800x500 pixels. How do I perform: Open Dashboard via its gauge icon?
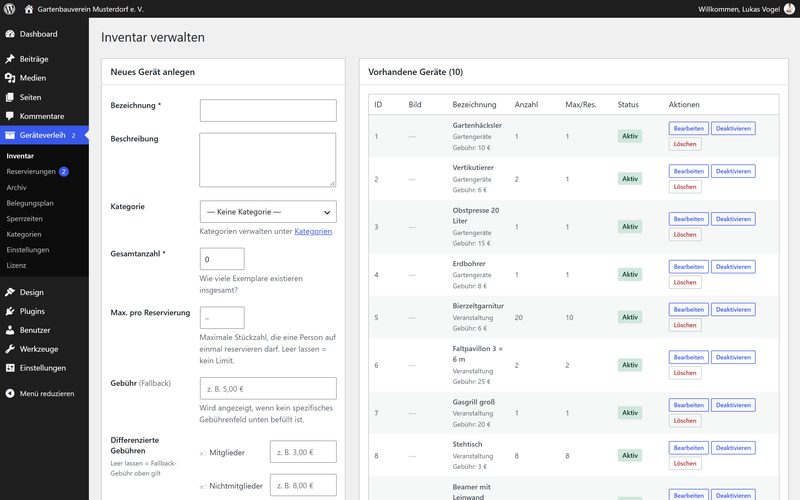point(10,34)
